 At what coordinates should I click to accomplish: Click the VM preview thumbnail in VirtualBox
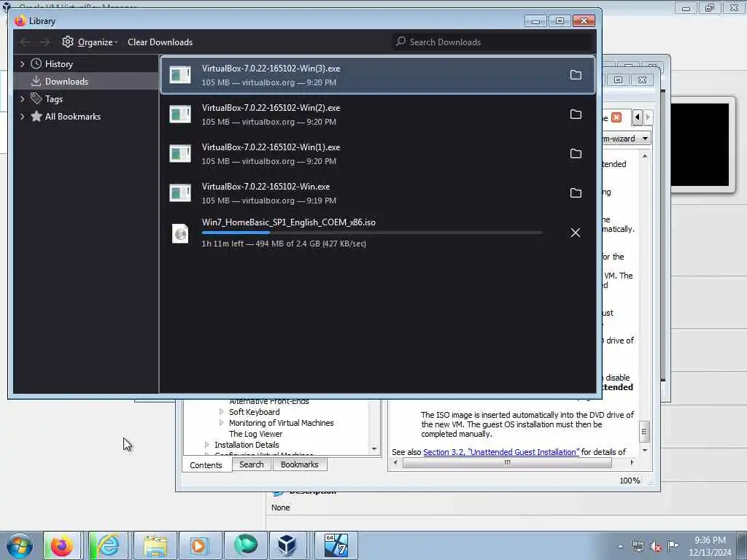pos(700,144)
